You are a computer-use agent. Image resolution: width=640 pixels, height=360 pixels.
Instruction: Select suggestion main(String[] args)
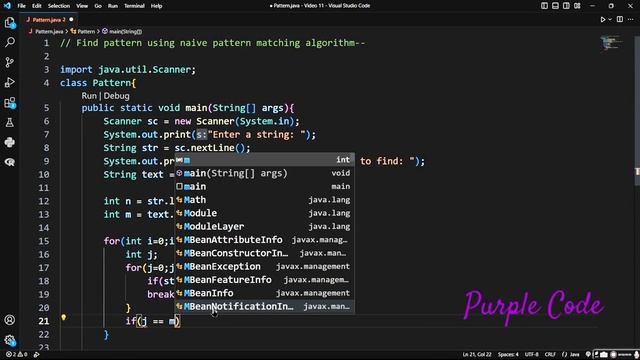[264, 173]
